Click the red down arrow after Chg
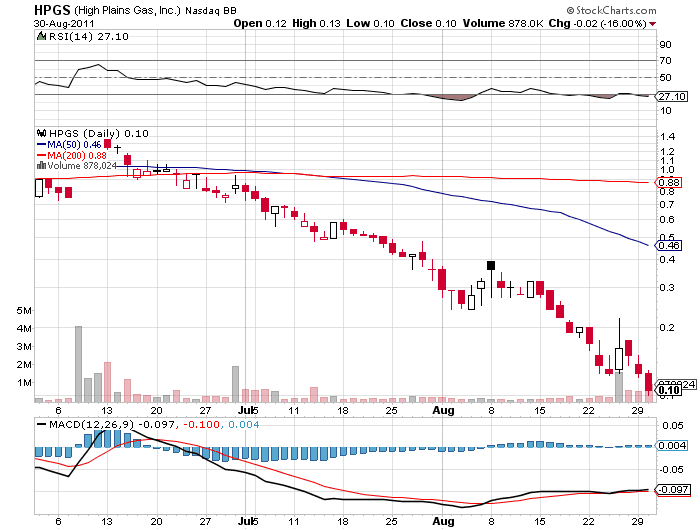Viewport: 700px width, 530px height. [652, 24]
